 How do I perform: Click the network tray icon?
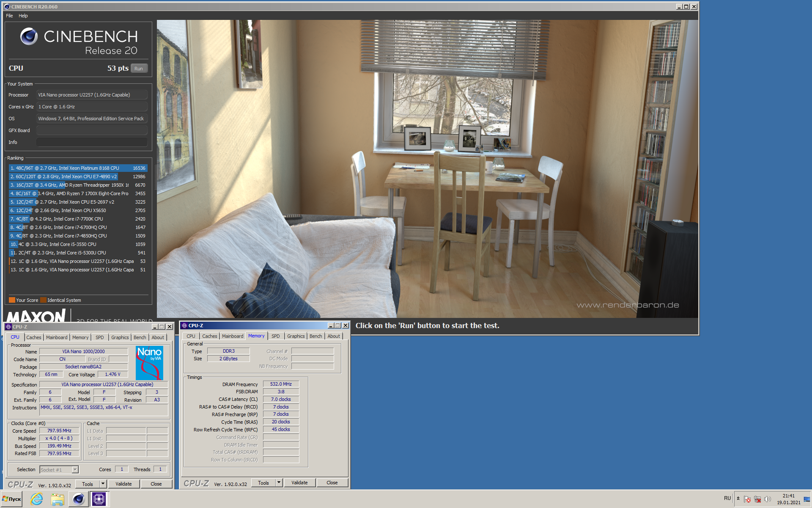click(757, 499)
